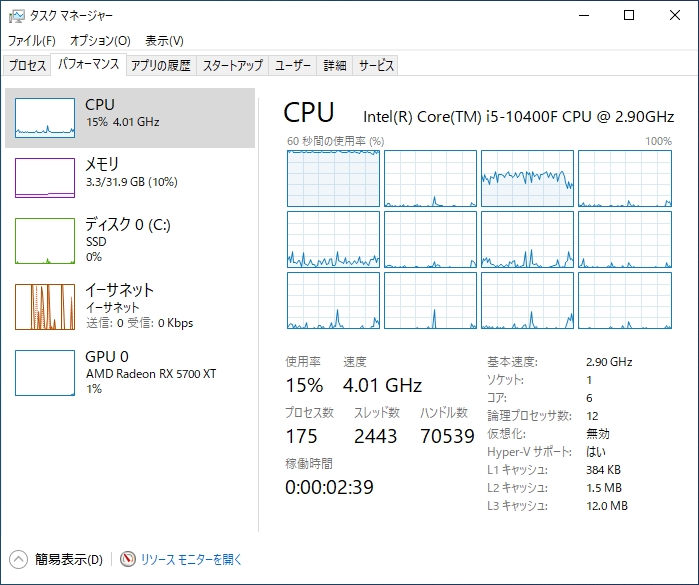Click the L3 キャッシュ value 12.0 MB
Screen dimensions: 699x585
pyautogui.click(x=607, y=506)
